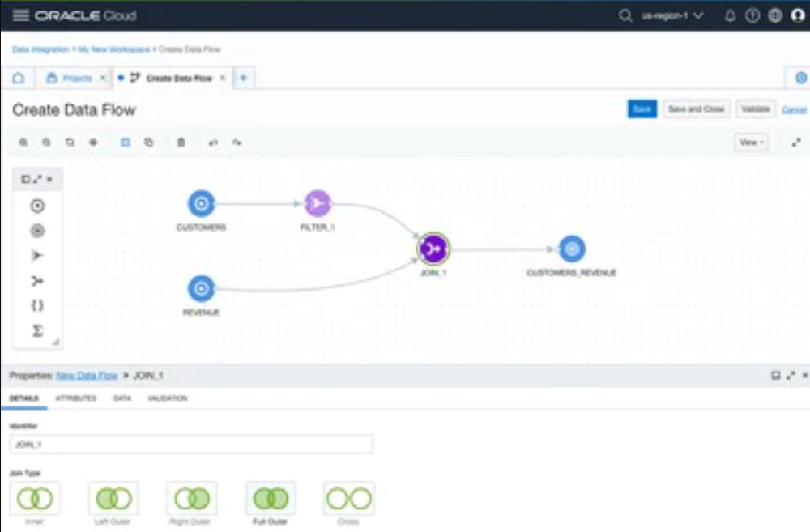This screenshot has height=532, width=810.
Task: Click the Delete trash icon on the canvas toolbar
Action: [x=181, y=142]
